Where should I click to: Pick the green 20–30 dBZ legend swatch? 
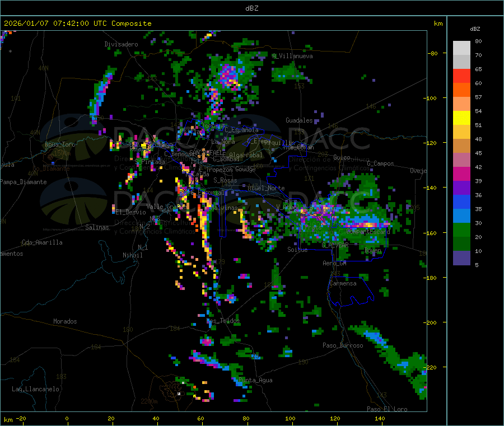pos(461,230)
